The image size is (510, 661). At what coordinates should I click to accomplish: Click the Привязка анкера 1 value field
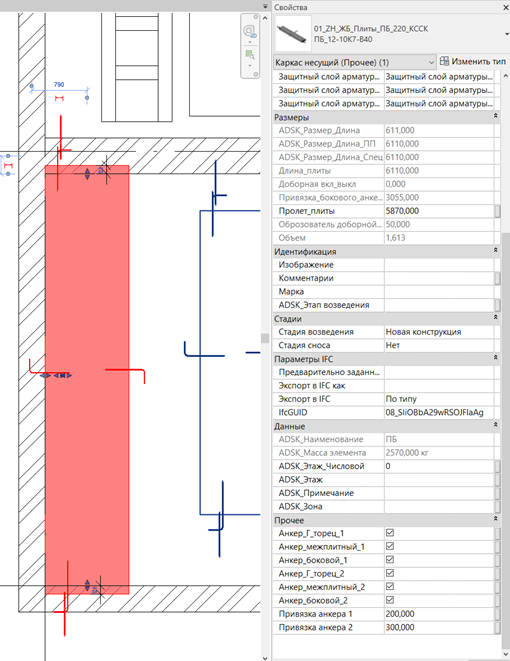[439, 614]
